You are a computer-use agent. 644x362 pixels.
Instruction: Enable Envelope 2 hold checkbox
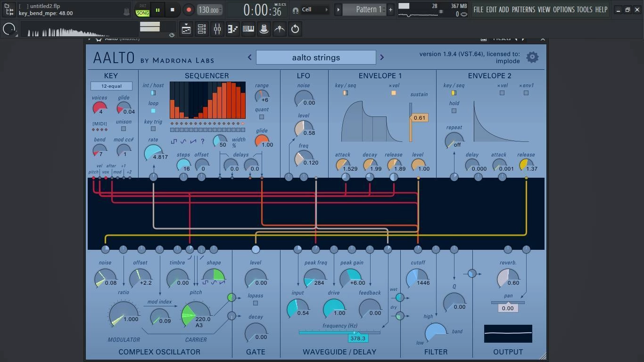[454, 111]
